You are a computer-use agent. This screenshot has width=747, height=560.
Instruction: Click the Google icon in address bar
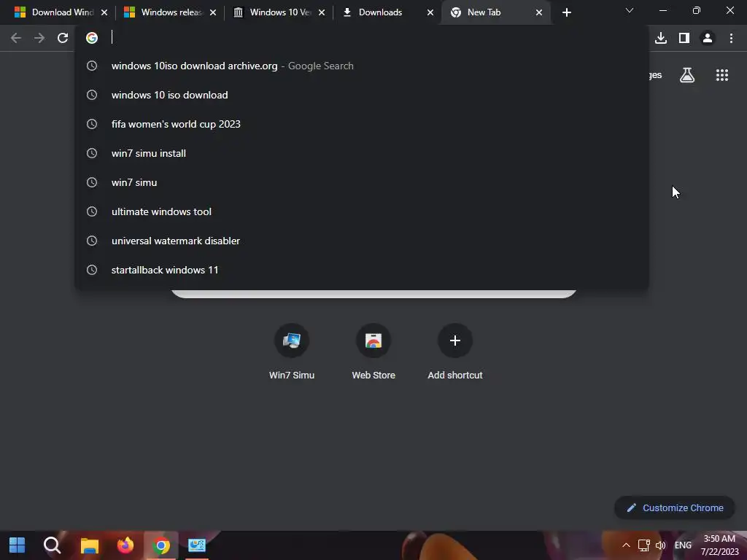coord(92,38)
